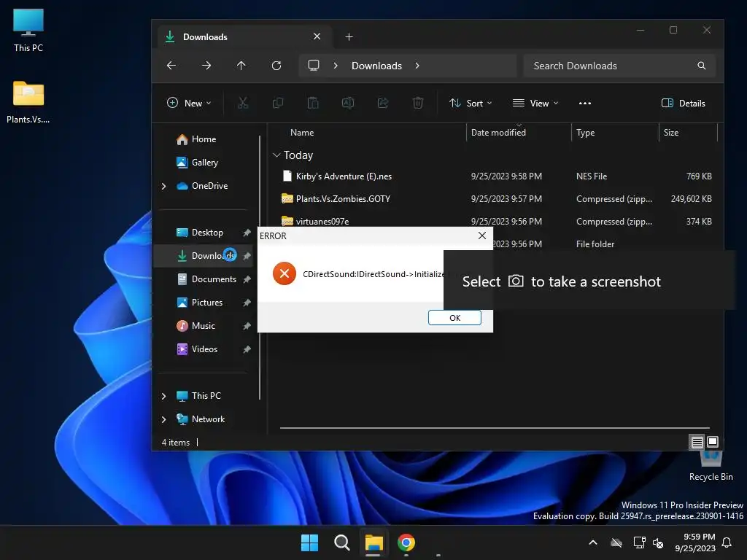Click the Rename toolbar icon
The width and height of the screenshot is (747, 560).
point(348,103)
